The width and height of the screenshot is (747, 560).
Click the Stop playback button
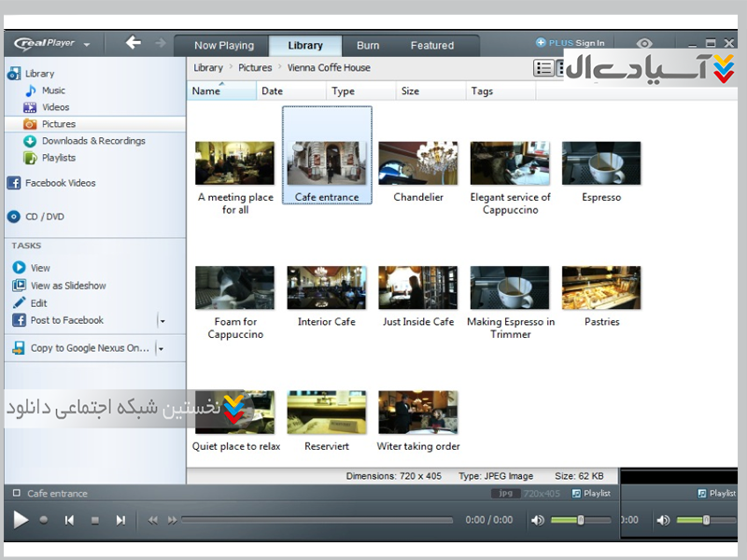(x=94, y=520)
